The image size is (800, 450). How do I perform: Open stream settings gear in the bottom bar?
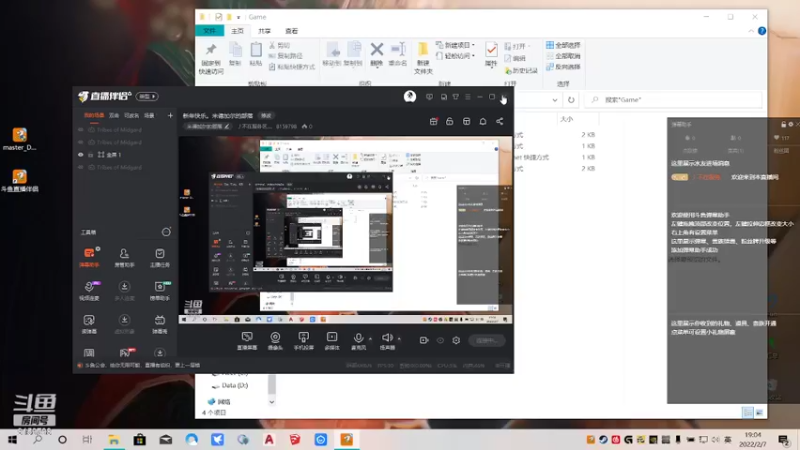(x=456, y=340)
